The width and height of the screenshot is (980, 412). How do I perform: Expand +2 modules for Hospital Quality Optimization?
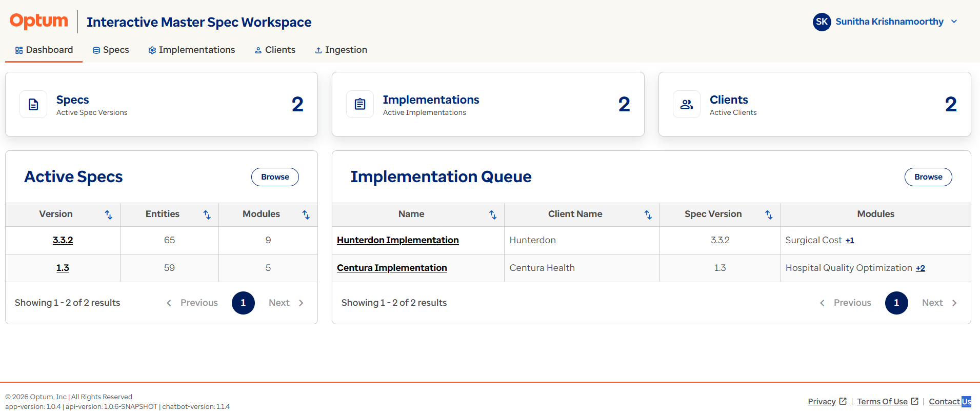(921, 268)
